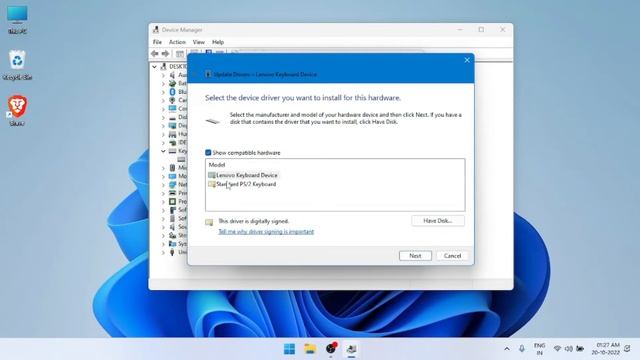Click the Display adapters category icon

[172, 126]
